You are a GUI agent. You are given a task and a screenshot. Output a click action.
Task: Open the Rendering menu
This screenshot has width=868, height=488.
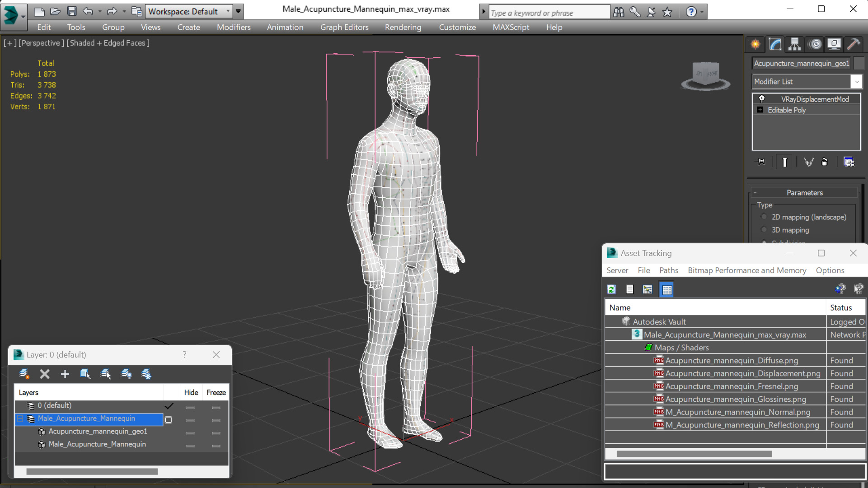[403, 27]
